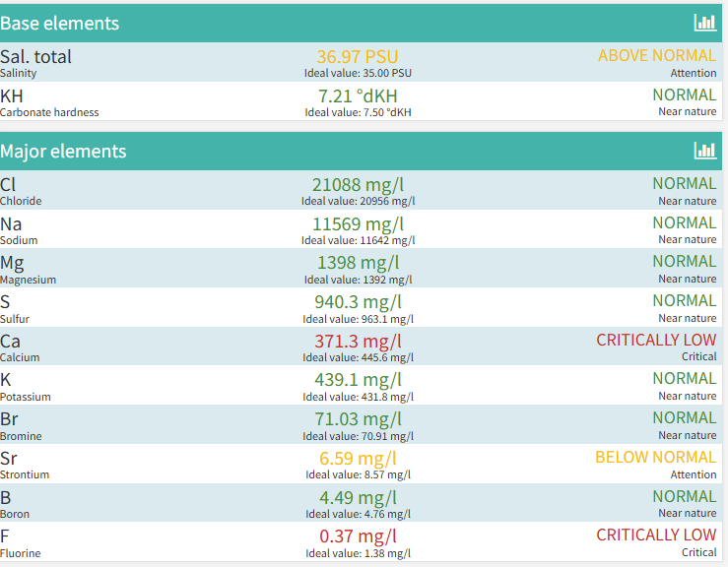Click the 36.97 PSU salinity value
Image resolution: width=728 pixels, height=567 pixels.
coord(358,57)
